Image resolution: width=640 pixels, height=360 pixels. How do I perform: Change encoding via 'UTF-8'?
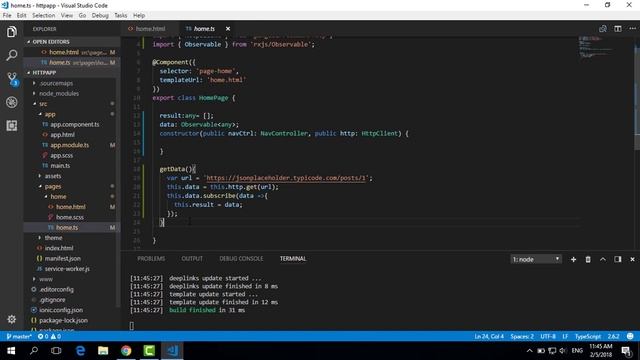pos(548,336)
